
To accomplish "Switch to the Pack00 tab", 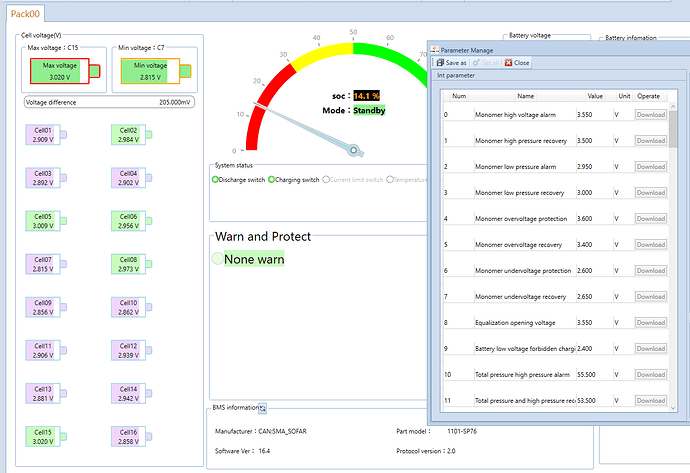I will click(25, 14).
